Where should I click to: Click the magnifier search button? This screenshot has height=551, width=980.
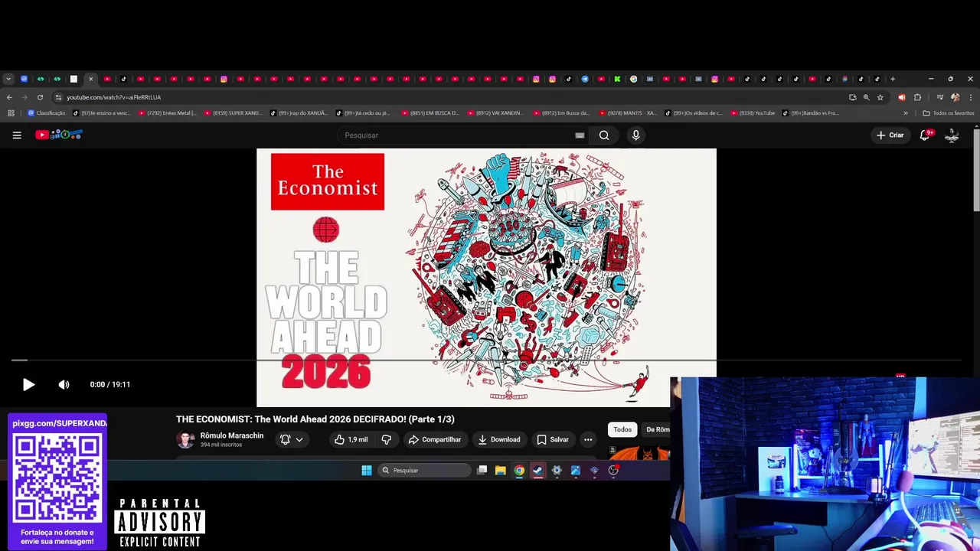604,135
